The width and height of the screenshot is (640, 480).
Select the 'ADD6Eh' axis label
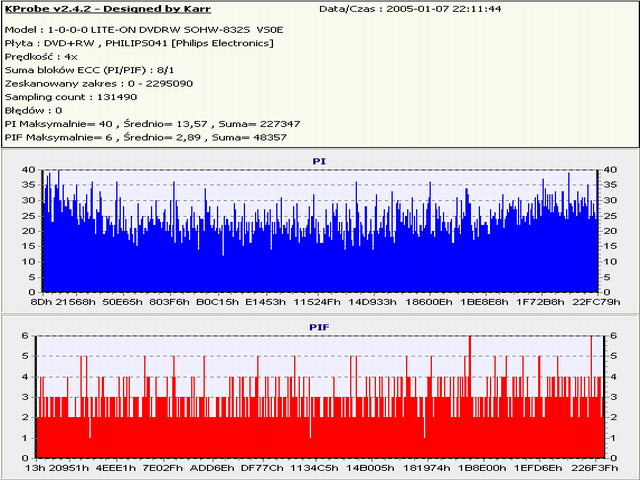click(212, 468)
